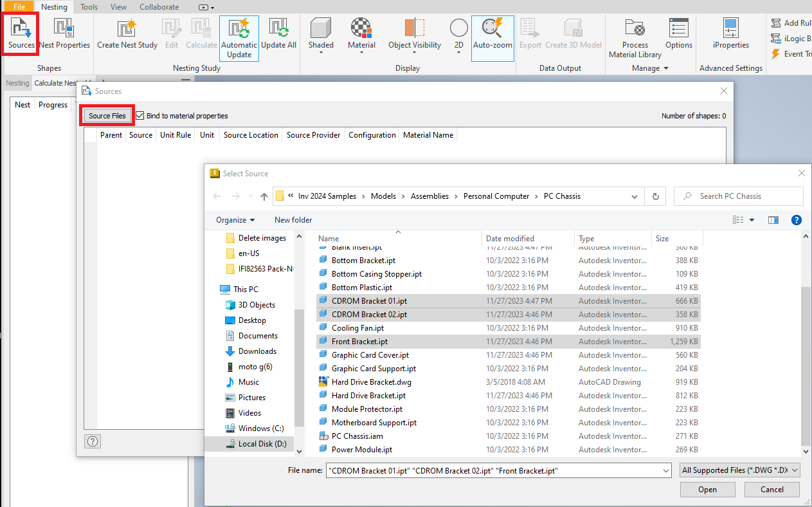Screen dimensions: 812x507
Task: Click the File name input field
Action: click(498, 471)
